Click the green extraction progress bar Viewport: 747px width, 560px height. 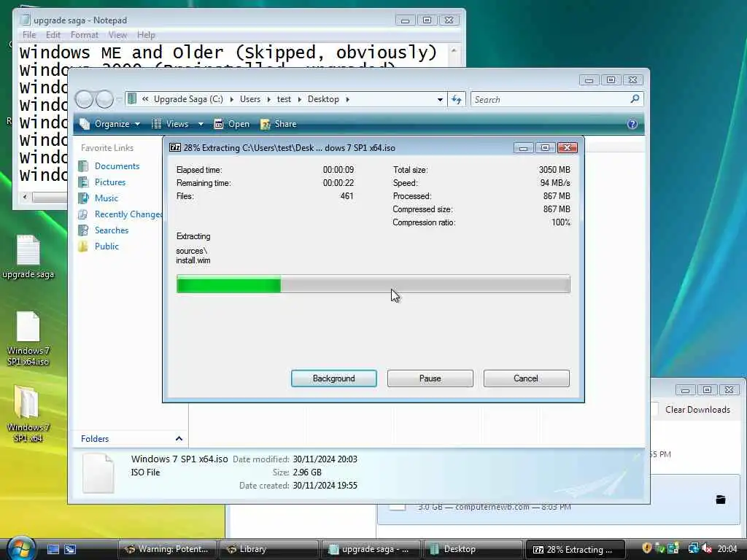click(x=373, y=284)
